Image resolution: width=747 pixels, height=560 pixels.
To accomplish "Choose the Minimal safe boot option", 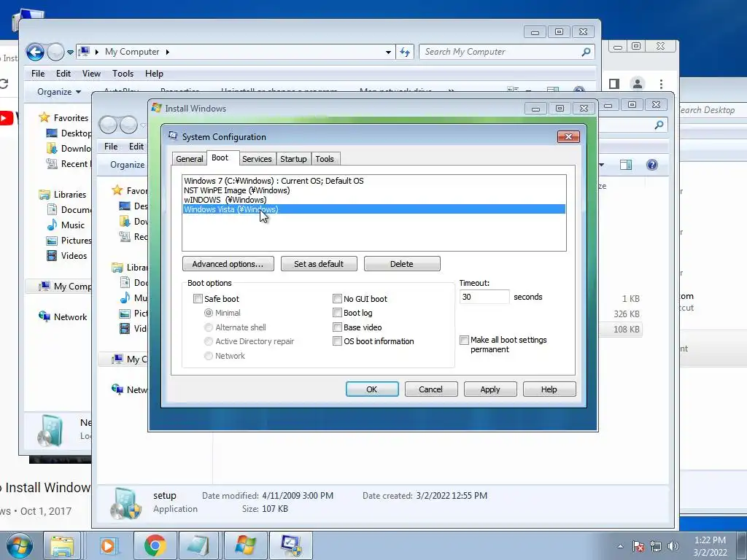I will (x=208, y=313).
